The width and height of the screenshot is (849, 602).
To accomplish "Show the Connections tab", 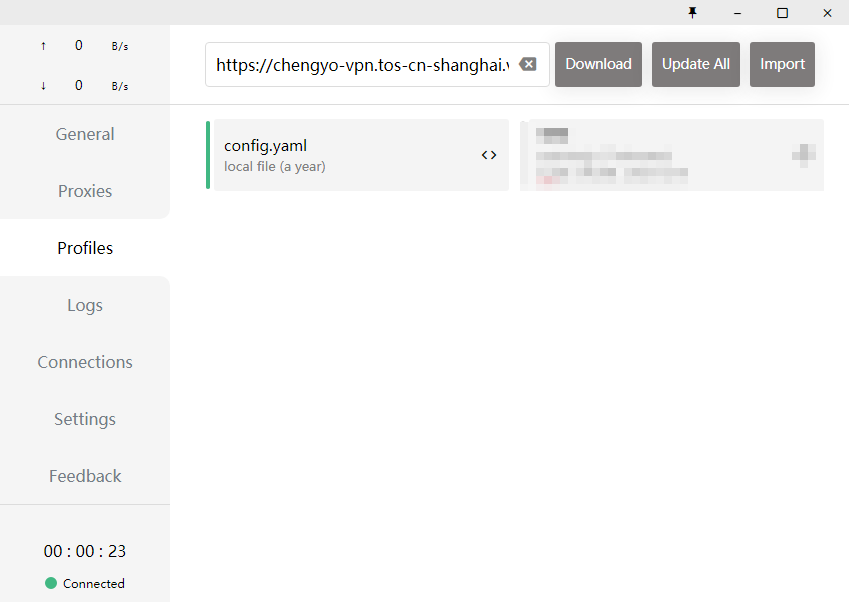I will 85,362.
